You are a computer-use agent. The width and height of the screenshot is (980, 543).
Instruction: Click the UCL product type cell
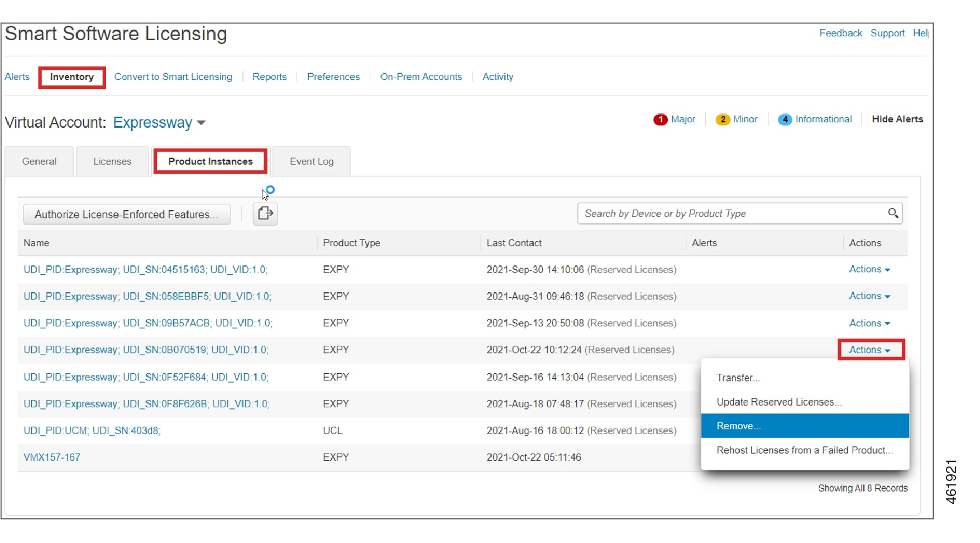tap(333, 431)
